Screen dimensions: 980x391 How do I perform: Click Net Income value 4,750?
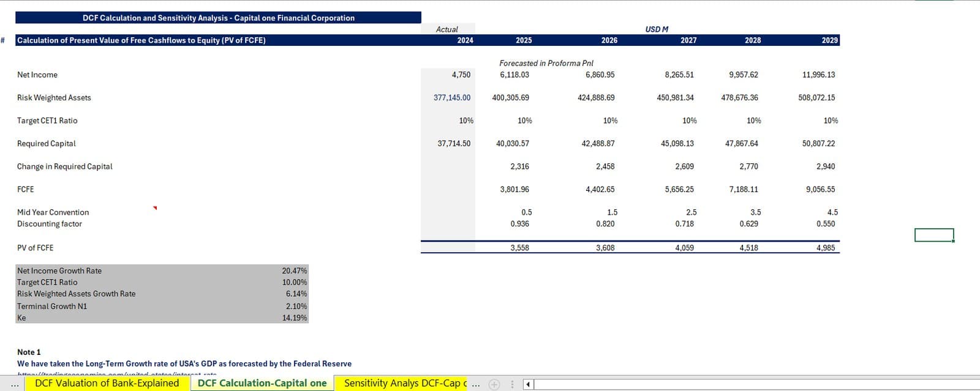click(461, 75)
